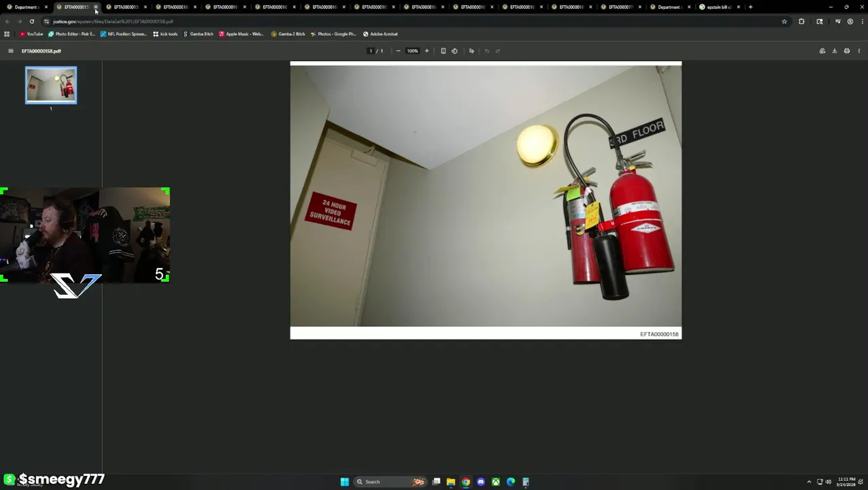The height and width of the screenshot is (490, 868).
Task: Open Calculator from the taskbar
Action: [526, 482]
